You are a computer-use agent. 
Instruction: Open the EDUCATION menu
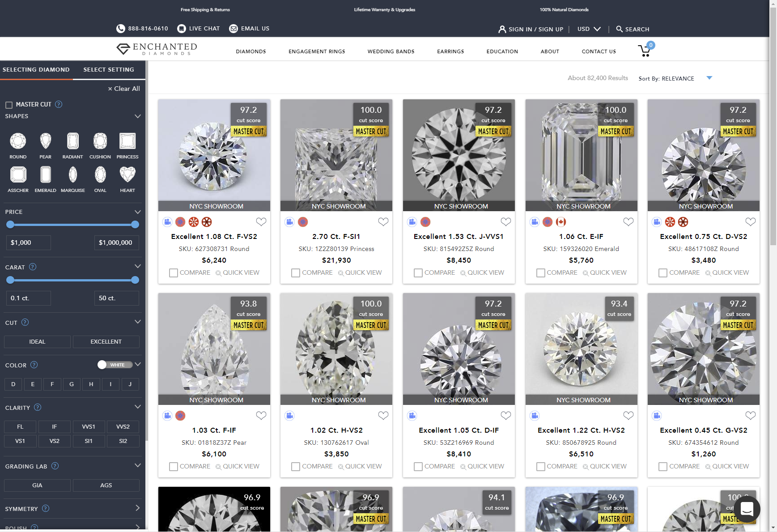click(x=502, y=51)
